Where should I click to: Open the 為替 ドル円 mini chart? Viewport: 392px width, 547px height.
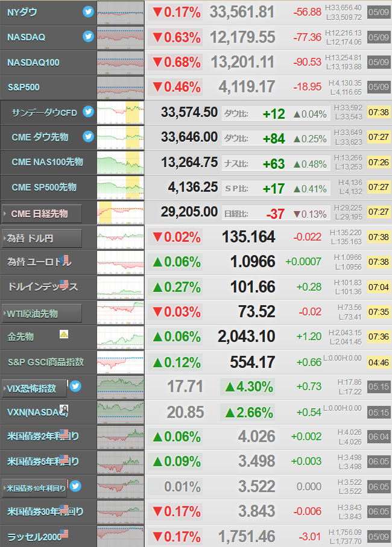(x=121, y=237)
